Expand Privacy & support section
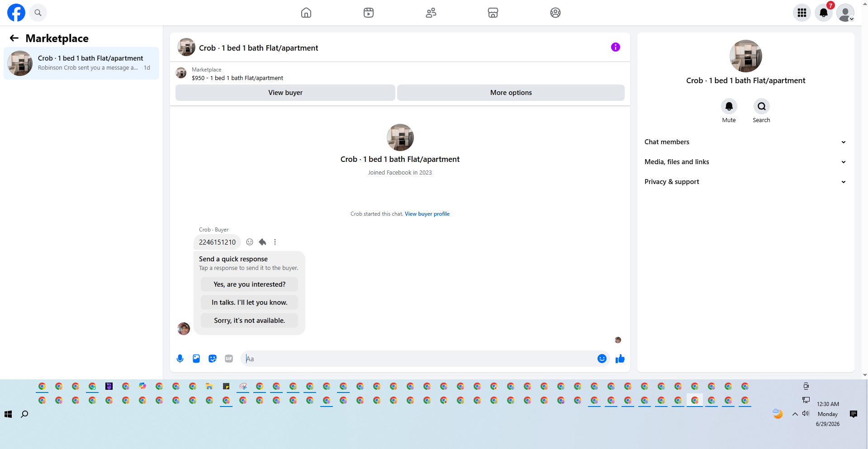The width and height of the screenshot is (868, 449). 745,182
